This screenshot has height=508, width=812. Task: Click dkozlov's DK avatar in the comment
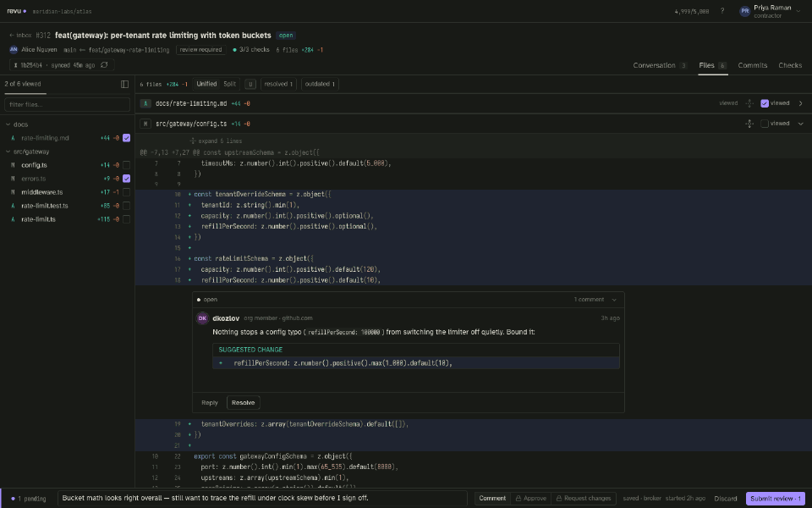click(x=202, y=318)
